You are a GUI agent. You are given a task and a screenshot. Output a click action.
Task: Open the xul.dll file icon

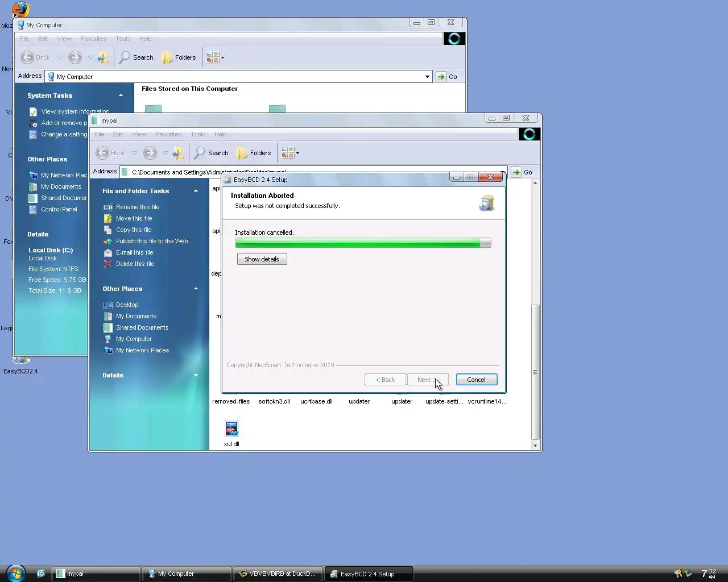point(231,429)
